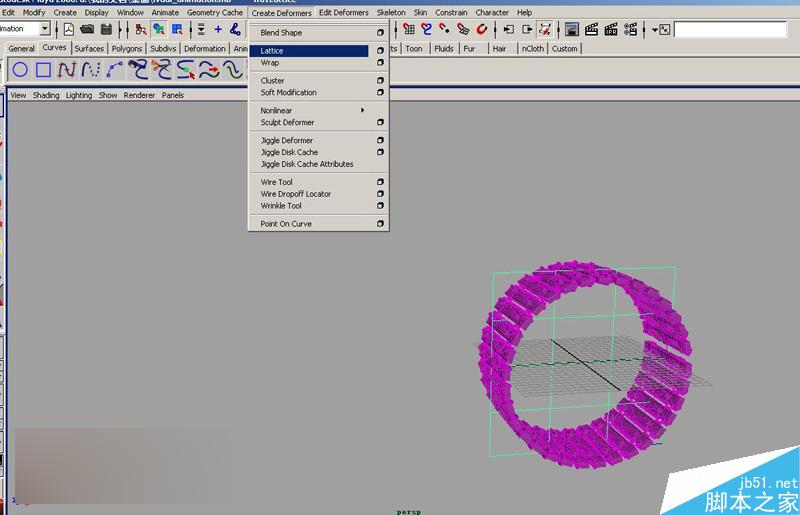
Task: Open Wire Tool options box
Action: 380,182
